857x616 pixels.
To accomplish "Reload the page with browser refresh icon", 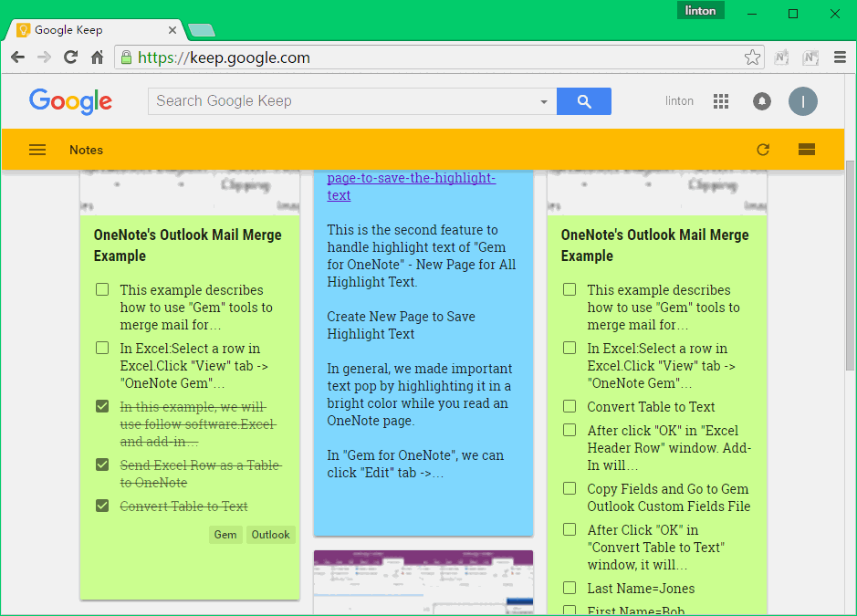I will click(x=70, y=57).
